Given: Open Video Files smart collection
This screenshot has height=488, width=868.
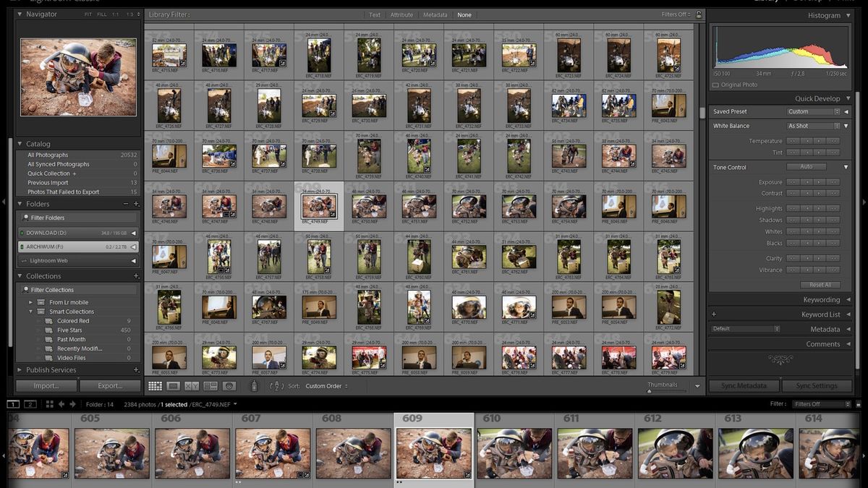Looking at the screenshot, I should pos(71,358).
